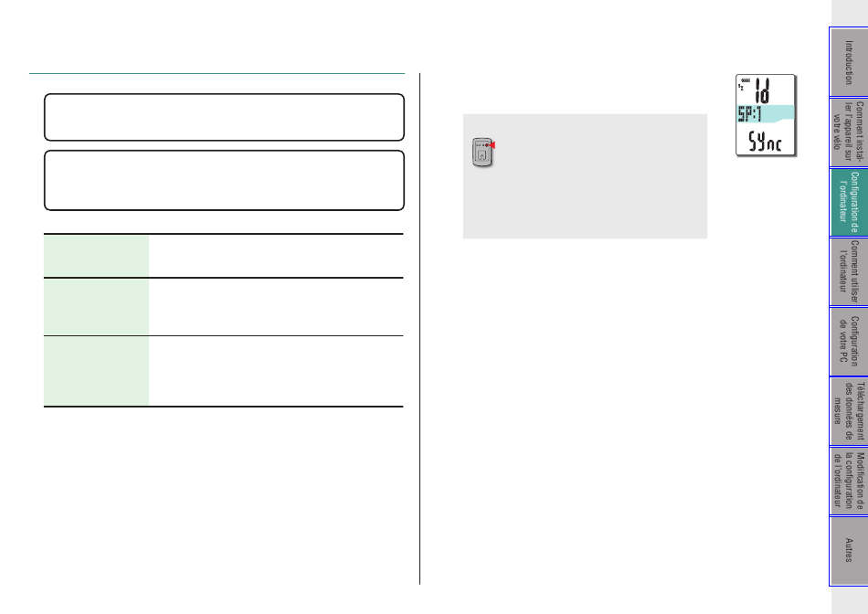The width and height of the screenshot is (868, 614).
Task: Click the first rounded outlined box
Action: (x=224, y=117)
